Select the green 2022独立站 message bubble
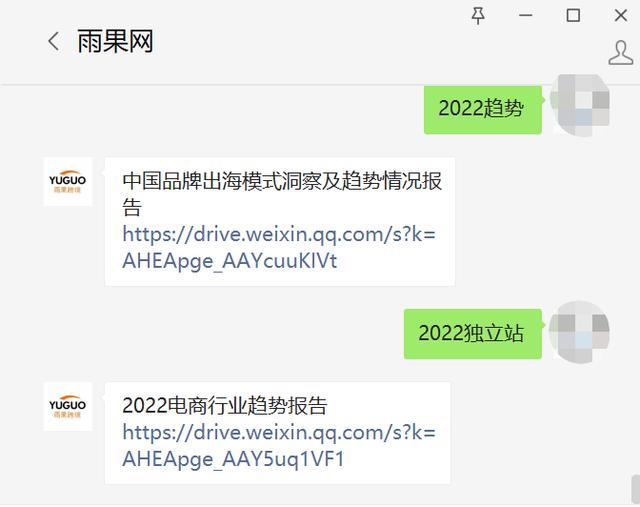The height and width of the screenshot is (507, 640). click(473, 334)
